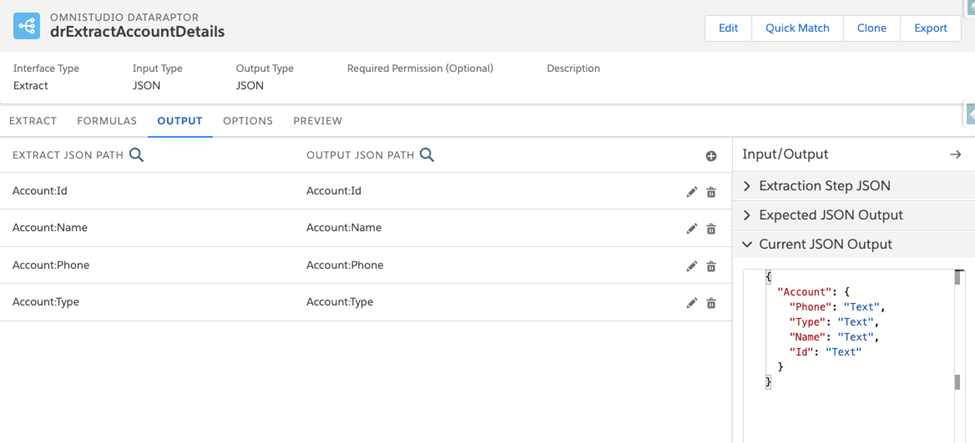
Task: Open the PREVIEW tab
Action: click(318, 121)
